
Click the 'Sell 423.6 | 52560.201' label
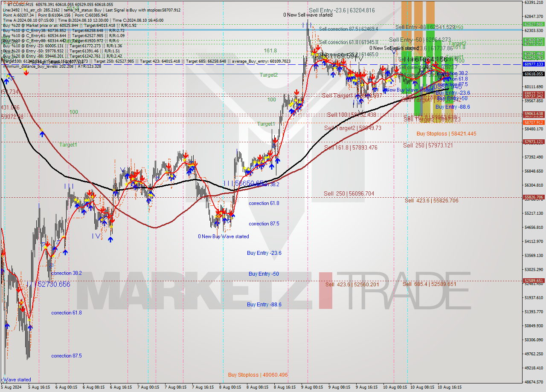(x=352, y=284)
